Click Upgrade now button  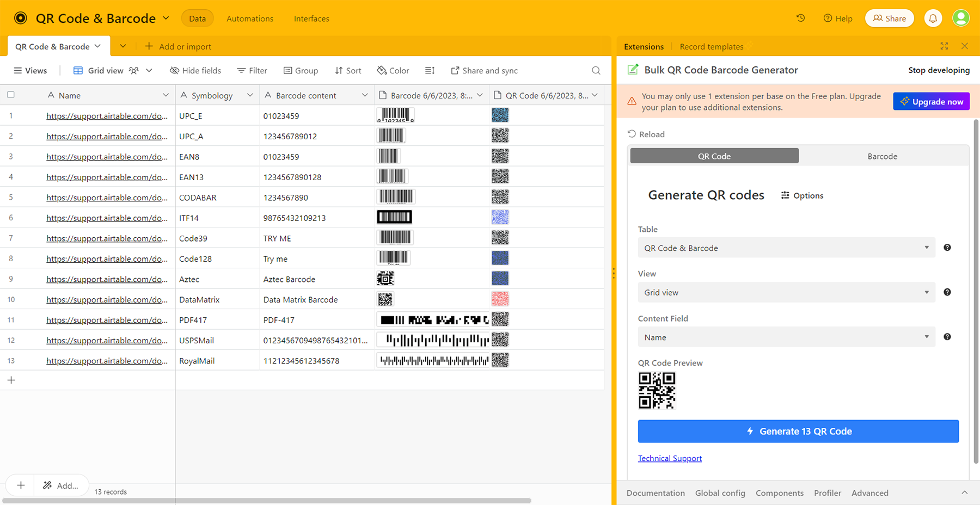pyautogui.click(x=931, y=101)
